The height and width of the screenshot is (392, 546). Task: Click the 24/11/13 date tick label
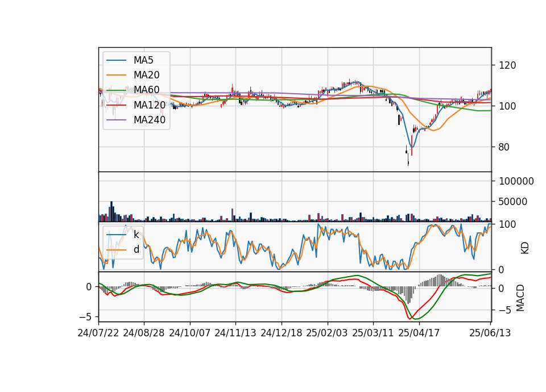point(235,333)
